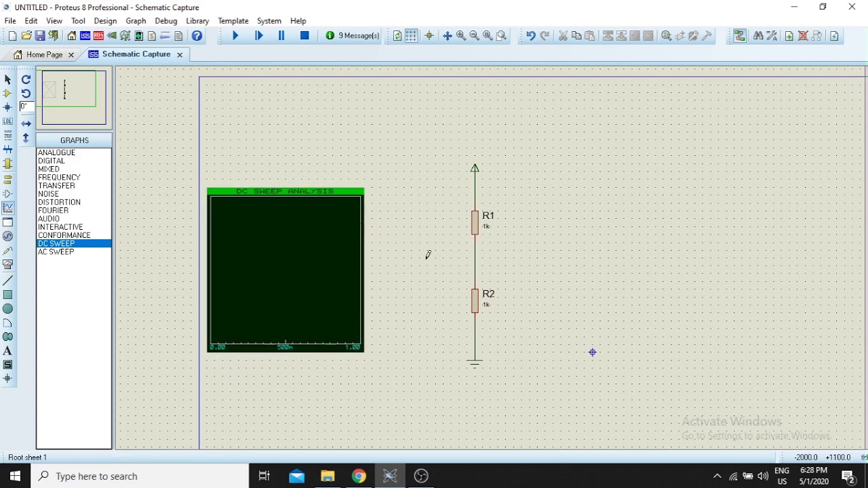Close the Home Page tab
Screen dimensions: 868x488
(71, 55)
